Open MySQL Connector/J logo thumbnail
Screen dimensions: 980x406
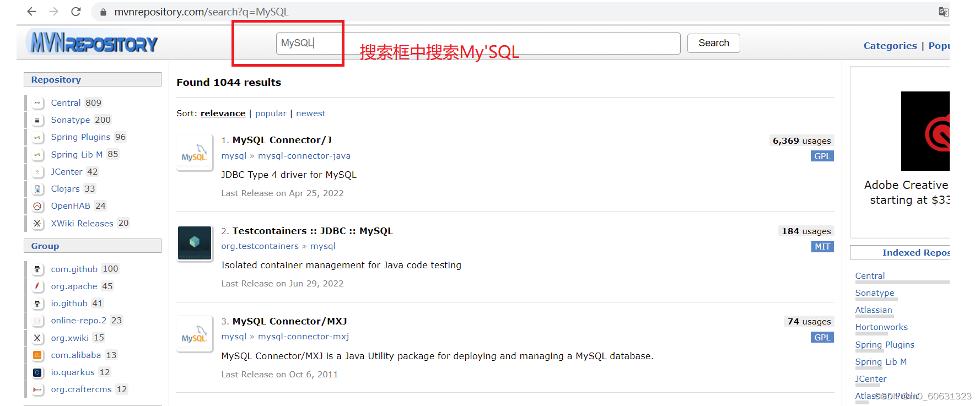(195, 153)
